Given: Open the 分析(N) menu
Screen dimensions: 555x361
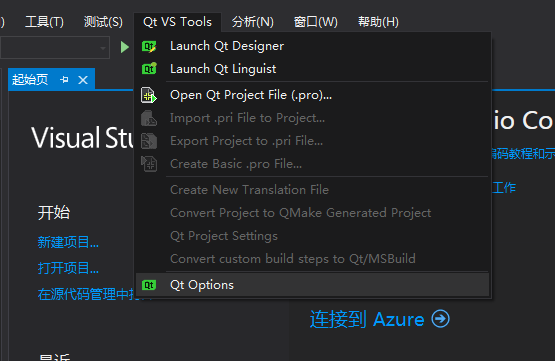Looking at the screenshot, I should point(252,22).
